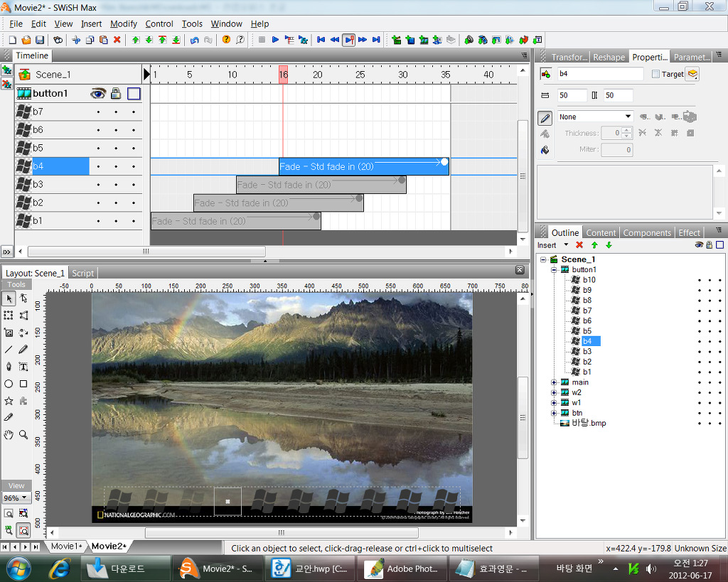Expand the main tree node
Screen dimensions: 728x582
point(553,382)
